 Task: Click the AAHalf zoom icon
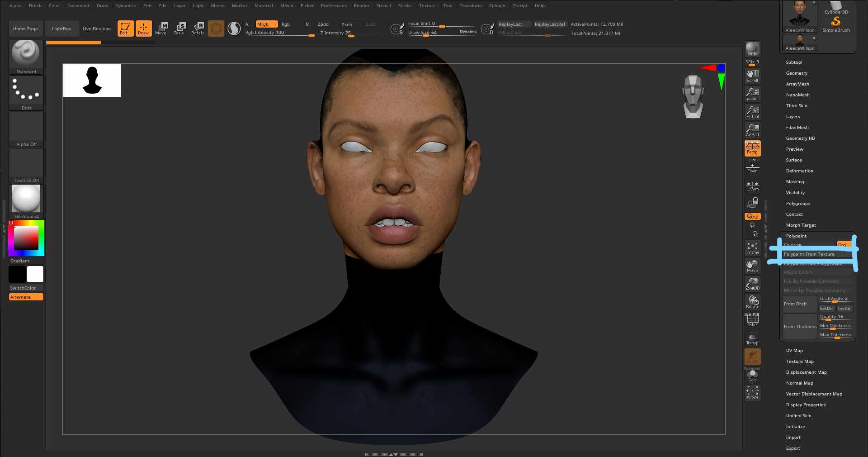pos(752,130)
